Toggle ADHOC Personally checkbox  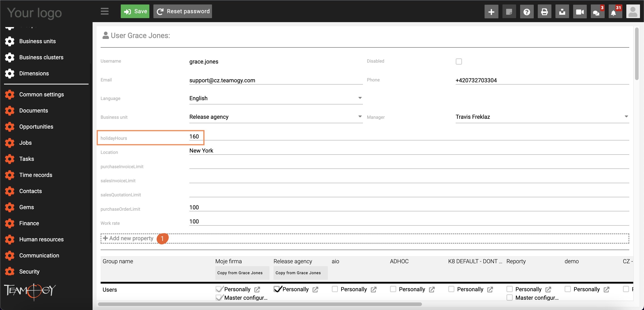click(393, 289)
